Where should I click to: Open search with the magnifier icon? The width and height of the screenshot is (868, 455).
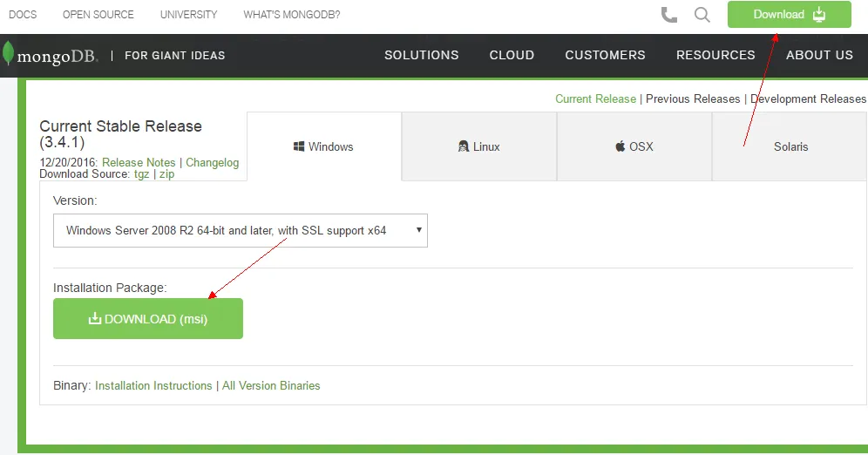click(702, 15)
